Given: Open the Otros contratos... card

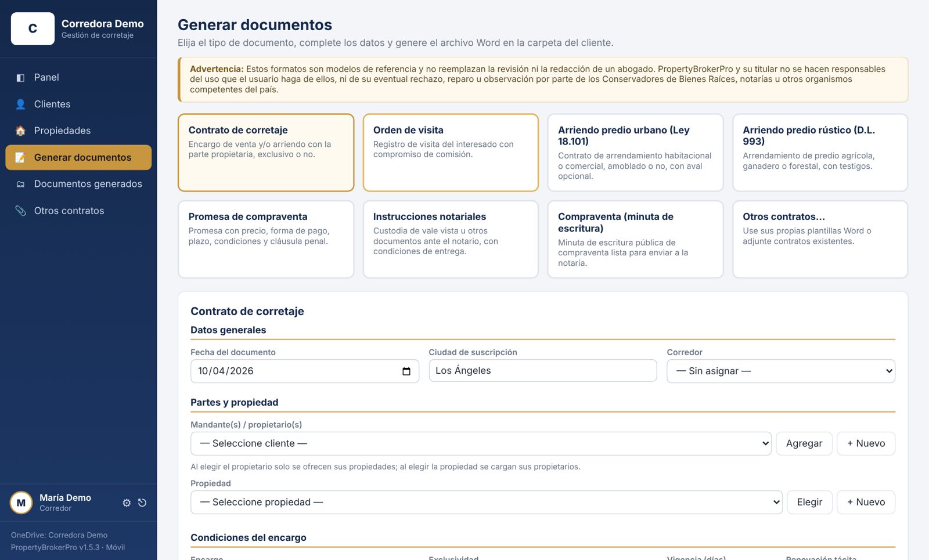Looking at the screenshot, I should point(820,239).
